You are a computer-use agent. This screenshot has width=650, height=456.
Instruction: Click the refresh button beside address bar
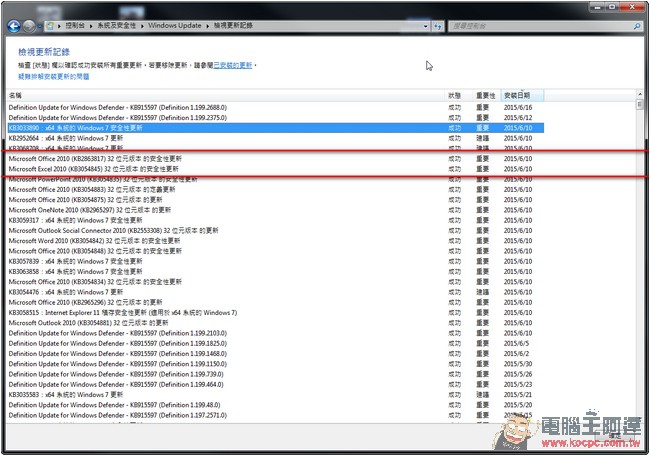(438, 26)
